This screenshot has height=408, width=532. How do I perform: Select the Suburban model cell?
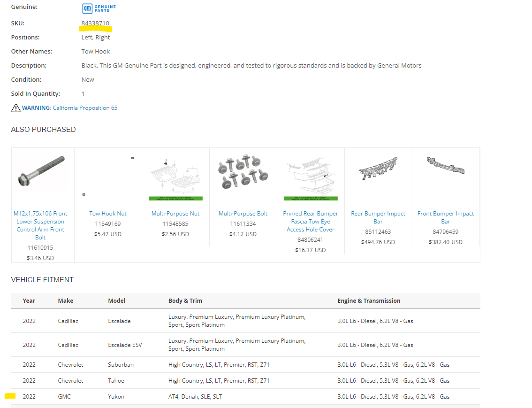(121, 364)
